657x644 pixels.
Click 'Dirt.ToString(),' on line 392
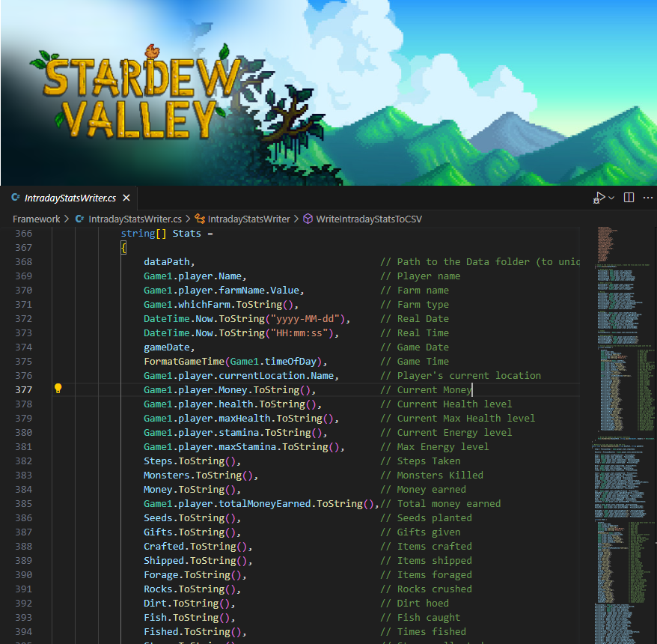click(189, 604)
